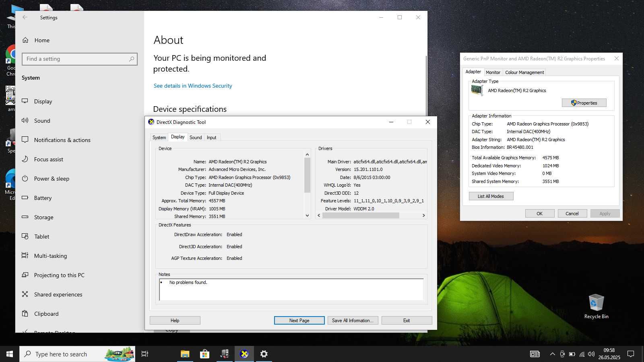
Task: Open Focus assist settings
Action: click(49, 159)
